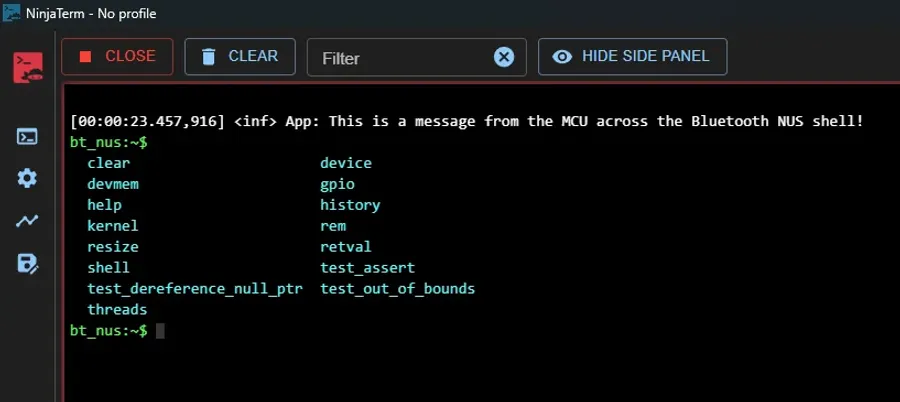Click the 'history' command text
This screenshot has height=402, width=900.
pyautogui.click(x=350, y=205)
